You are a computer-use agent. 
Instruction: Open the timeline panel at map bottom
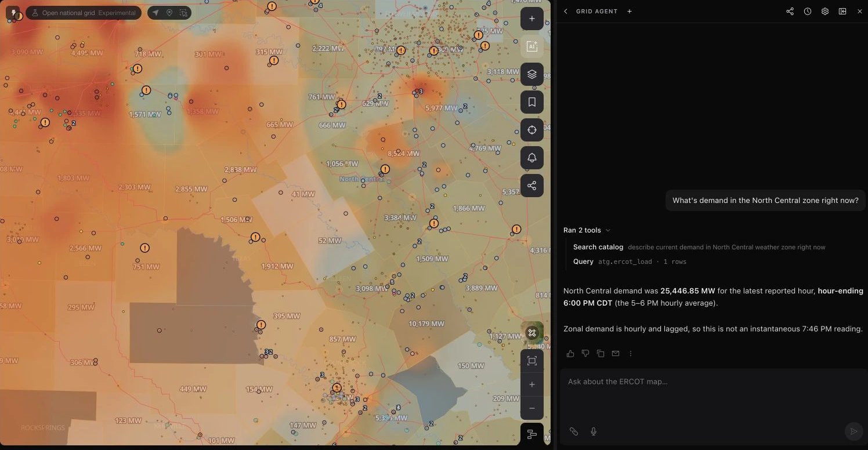(x=532, y=434)
